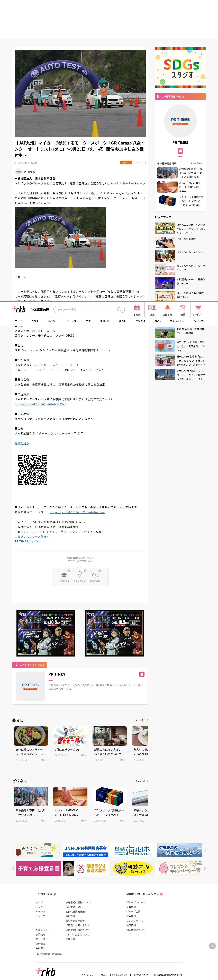Expand 暮らし section via もっと見る
The width and height of the screenshot is (218, 980).
pos(142,720)
